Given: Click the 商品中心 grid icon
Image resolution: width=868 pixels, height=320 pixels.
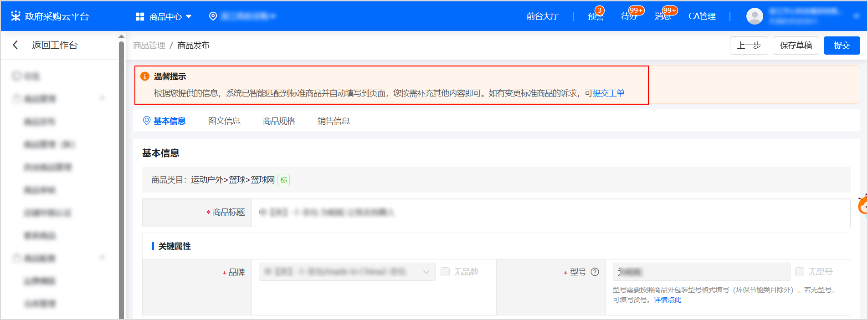Looking at the screenshot, I should click(x=140, y=16).
